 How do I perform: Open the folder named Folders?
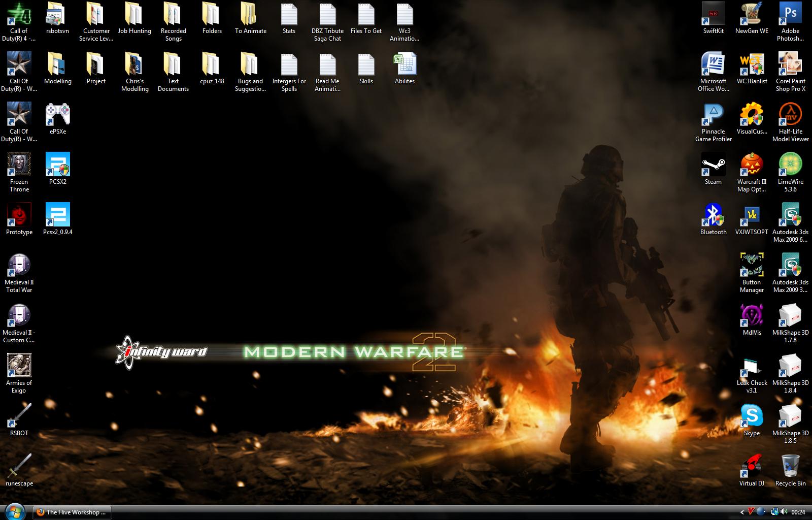[212, 19]
